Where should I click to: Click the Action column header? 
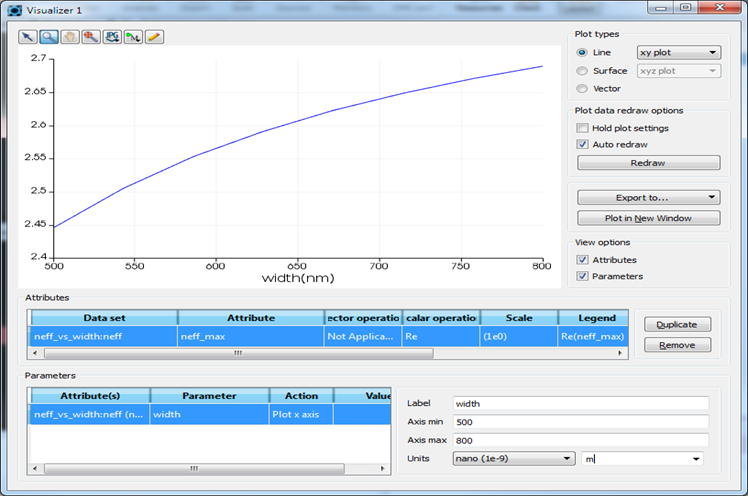click(301, 396)
